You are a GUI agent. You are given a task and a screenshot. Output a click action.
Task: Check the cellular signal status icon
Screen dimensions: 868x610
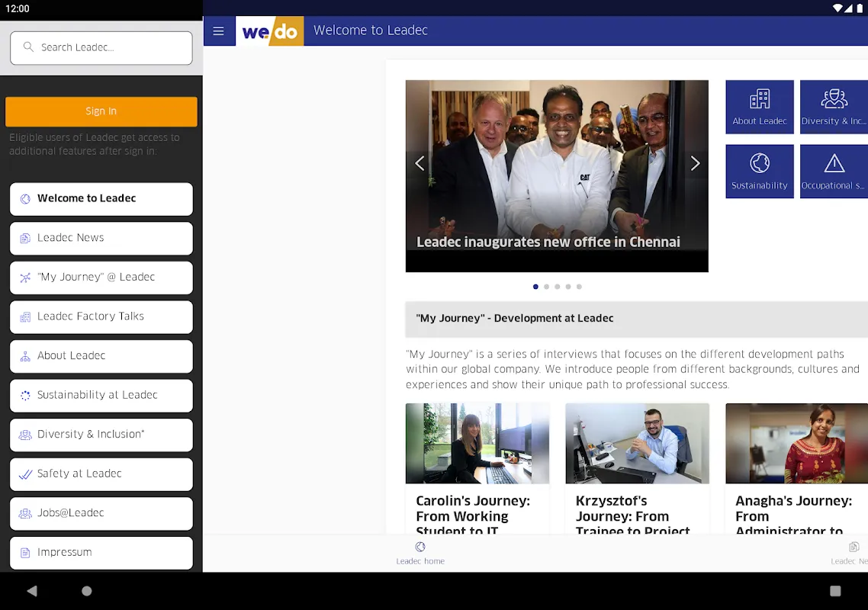coord(849,8)
